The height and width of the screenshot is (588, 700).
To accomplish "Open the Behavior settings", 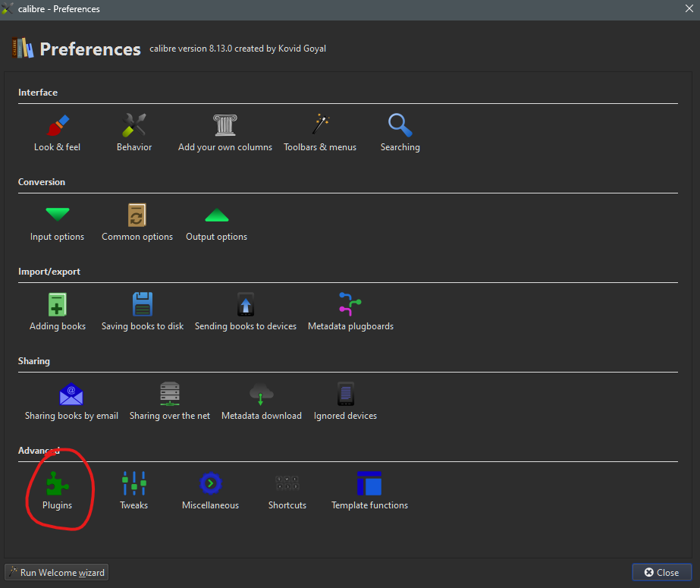I will (134, 132).
